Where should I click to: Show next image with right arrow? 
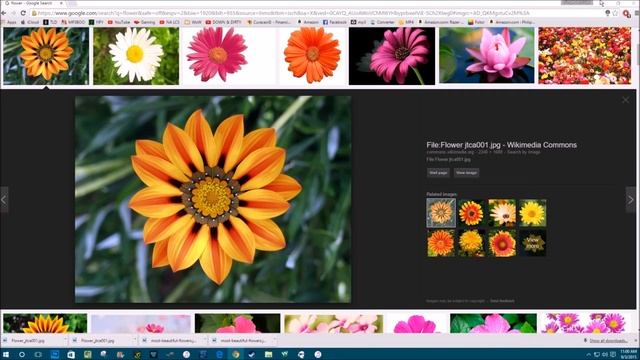(631, 200)
